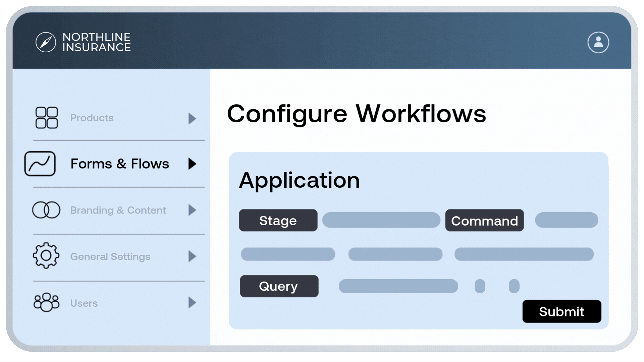The width and height of the screenshot is (644, 362).
Task: Expand the General Settings arrow
Action: click(192, 256)
